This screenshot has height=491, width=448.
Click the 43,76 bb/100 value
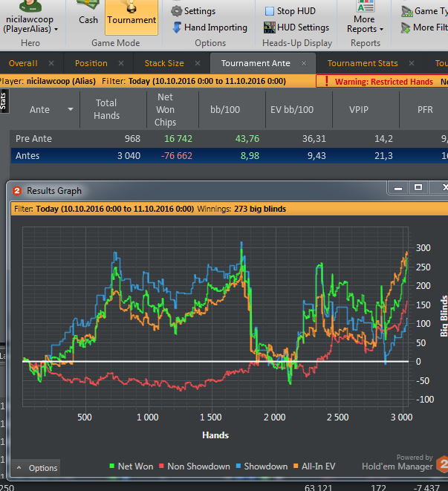[247, 139]
